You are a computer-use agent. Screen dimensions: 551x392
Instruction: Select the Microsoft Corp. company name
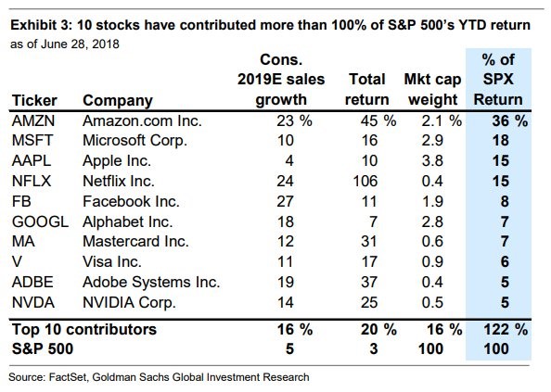(x=135, y=141)
